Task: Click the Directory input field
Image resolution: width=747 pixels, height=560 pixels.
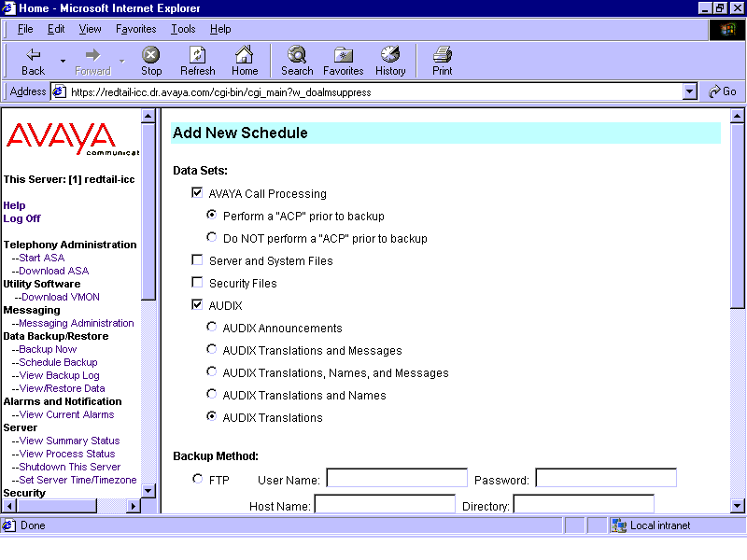Action: 584,504
